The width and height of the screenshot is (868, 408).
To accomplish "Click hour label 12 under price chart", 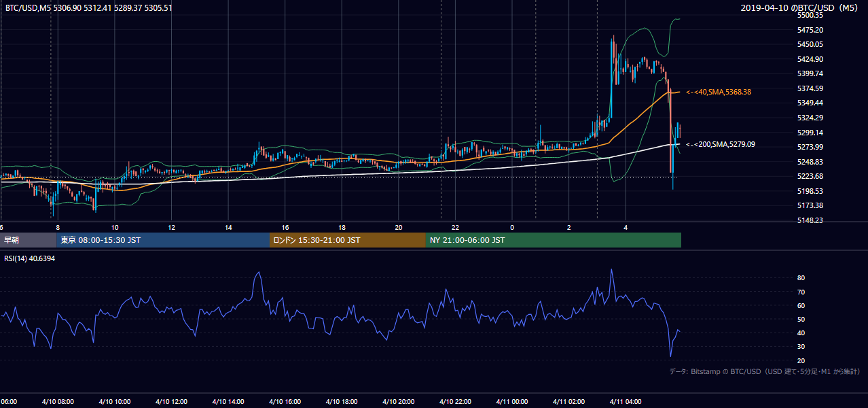I will (172, 227).
